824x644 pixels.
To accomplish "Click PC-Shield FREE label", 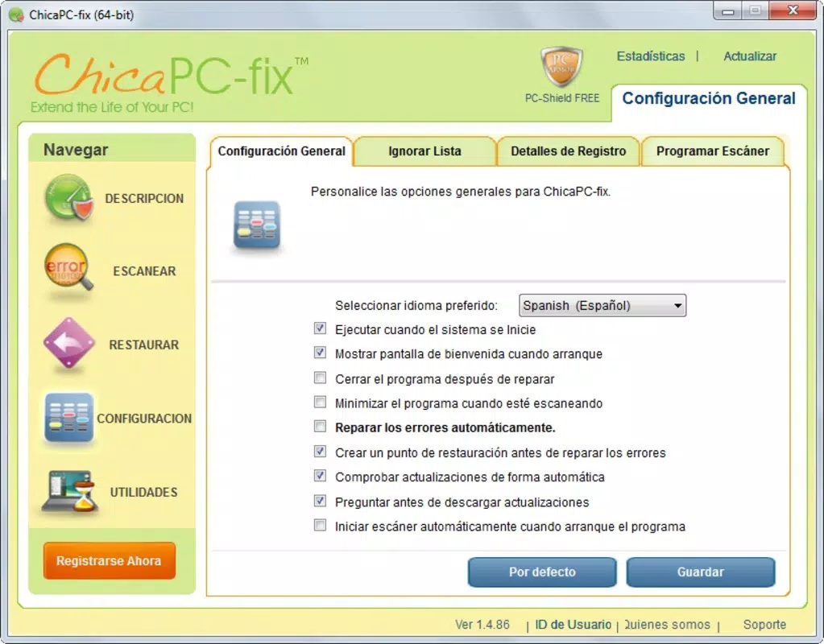I will click(561, 98).
